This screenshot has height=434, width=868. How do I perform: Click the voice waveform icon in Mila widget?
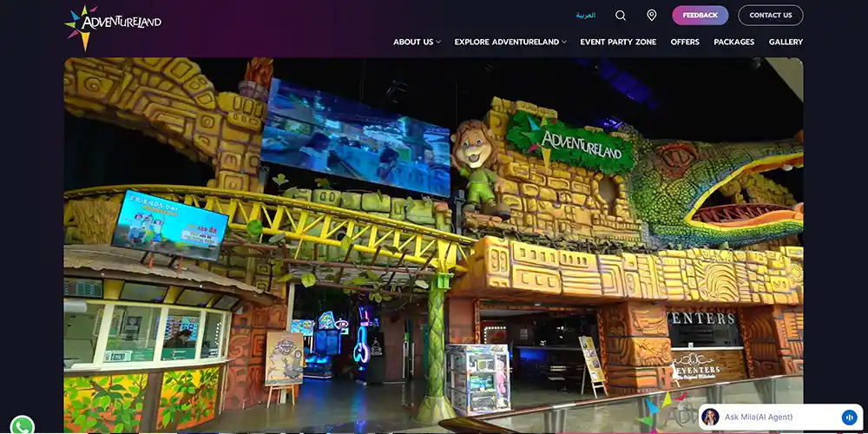pos(849,418)
